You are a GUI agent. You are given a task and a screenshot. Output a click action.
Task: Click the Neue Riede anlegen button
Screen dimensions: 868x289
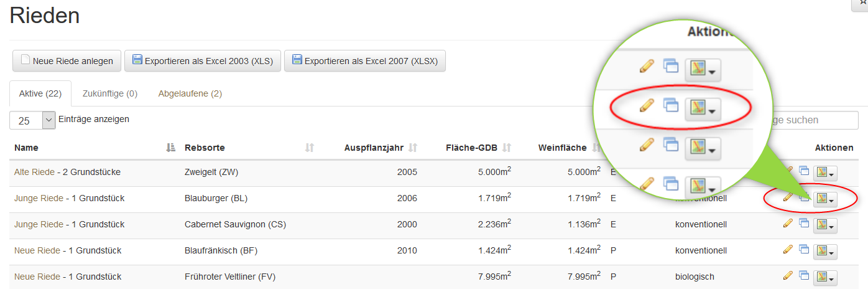tap(67, 61)
